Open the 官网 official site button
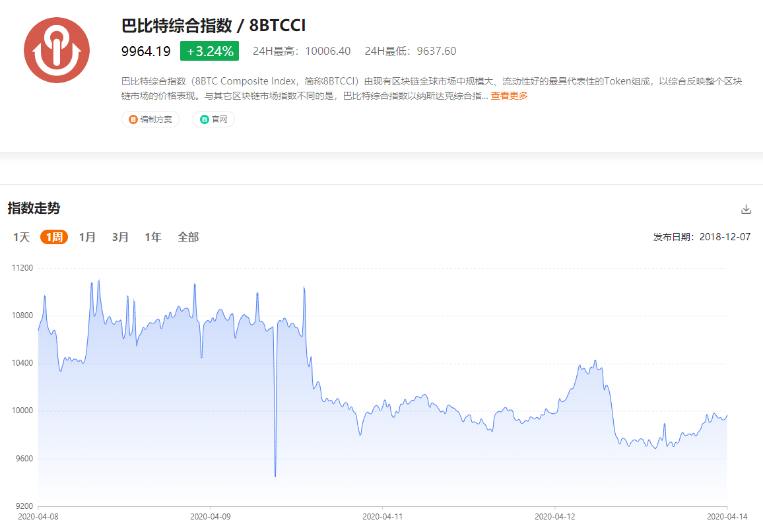763x532 pixels. point(214,119)
